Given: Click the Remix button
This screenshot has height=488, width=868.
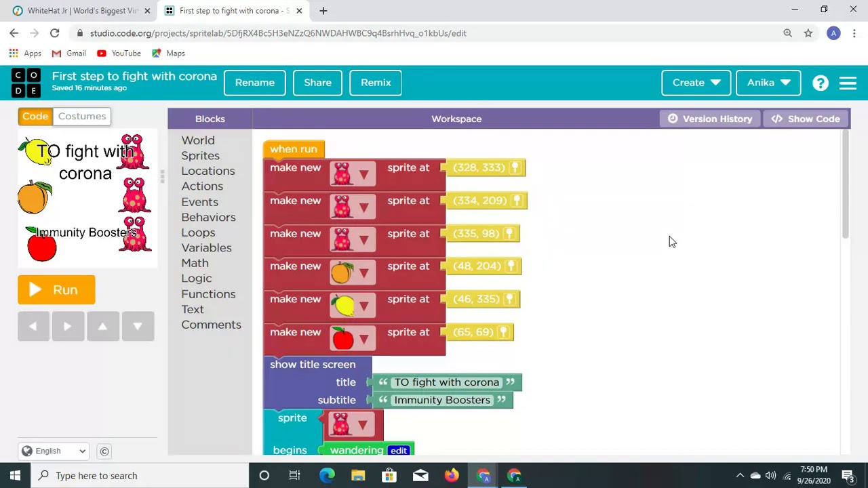Looking at the screenshot, I should [376, 83].
